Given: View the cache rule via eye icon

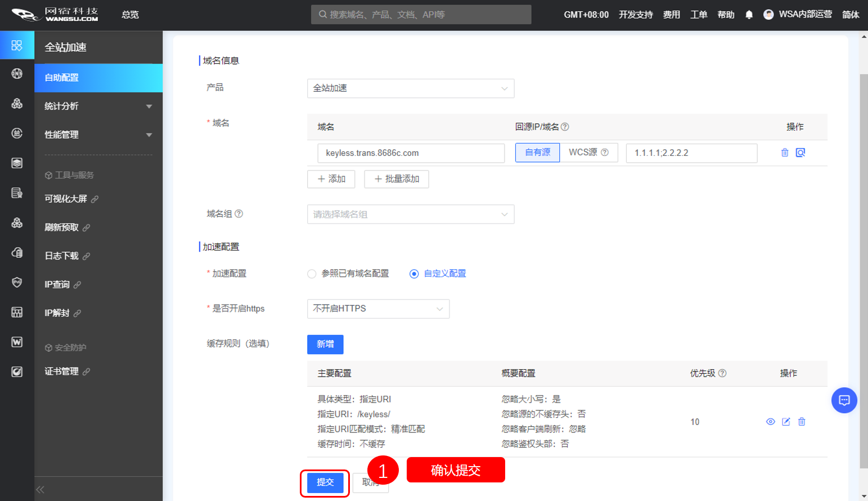Looking at the screenshot, I should click(771, 422).
